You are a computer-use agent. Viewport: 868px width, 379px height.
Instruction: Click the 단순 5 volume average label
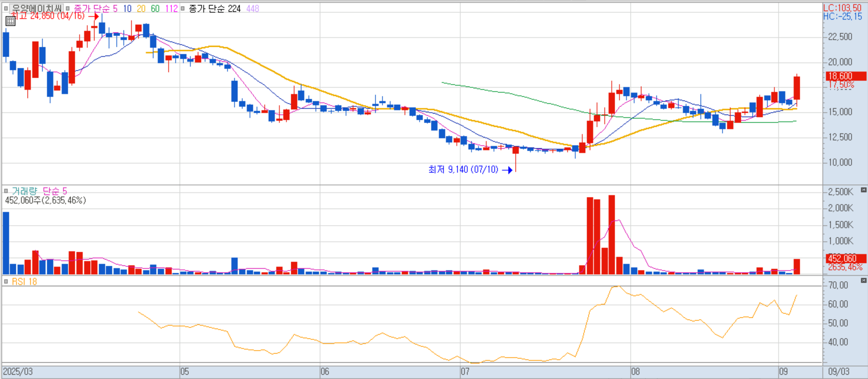[55, 191]
